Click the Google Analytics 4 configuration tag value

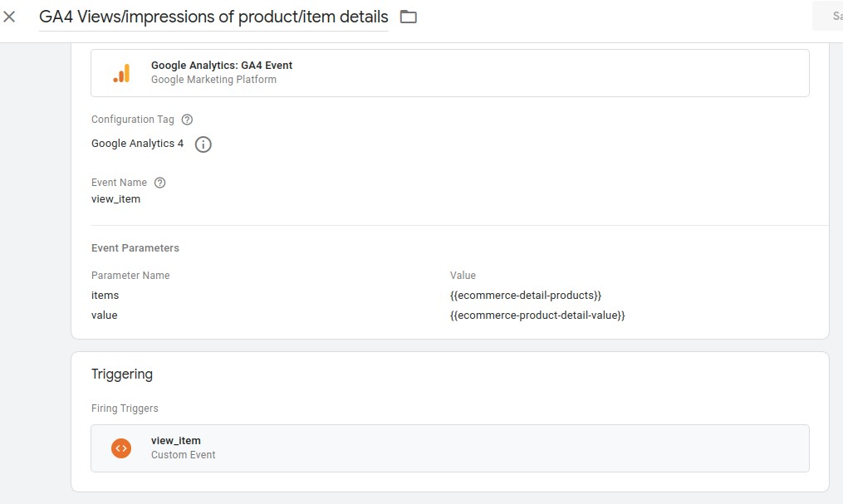tap(138, 144)
